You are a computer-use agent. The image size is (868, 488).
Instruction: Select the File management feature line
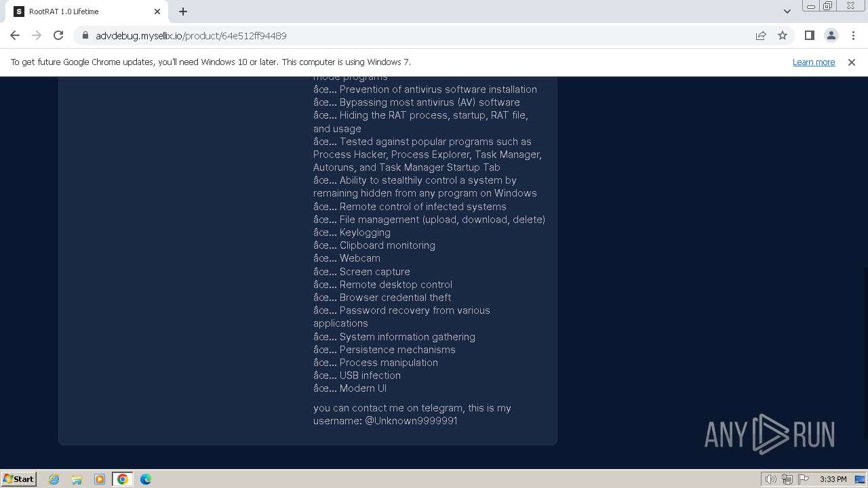(429, 220)
